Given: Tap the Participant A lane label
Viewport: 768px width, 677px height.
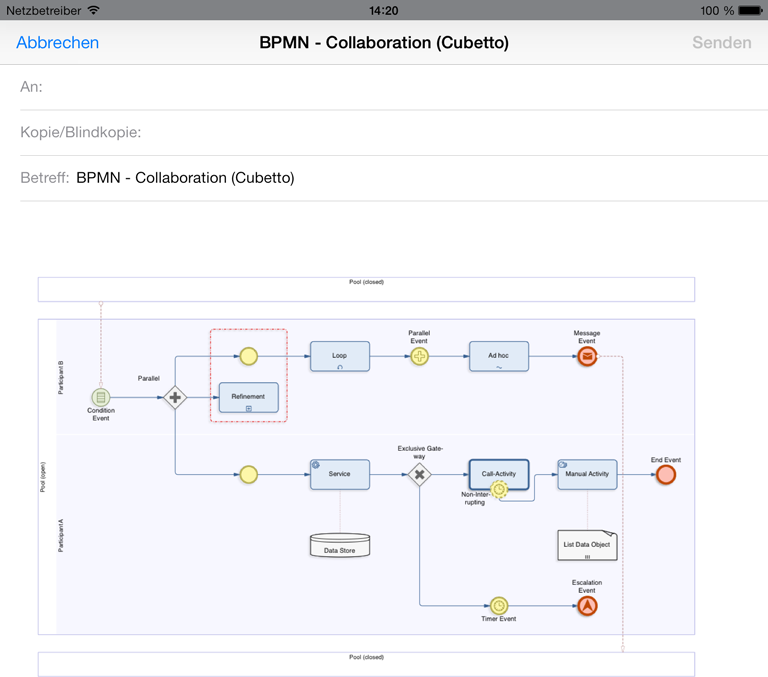Looking at the screenshot, I should (61, 535).
